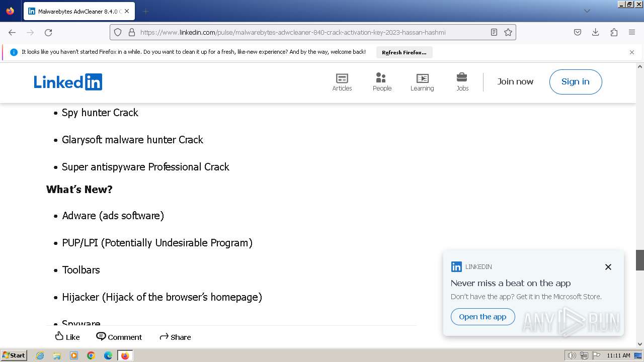Image resolution: width=644 pixels, height=362 pixels.
Task: Close the Malwarebytes AdwCleaner tab
Action: (x=126, y=11)
